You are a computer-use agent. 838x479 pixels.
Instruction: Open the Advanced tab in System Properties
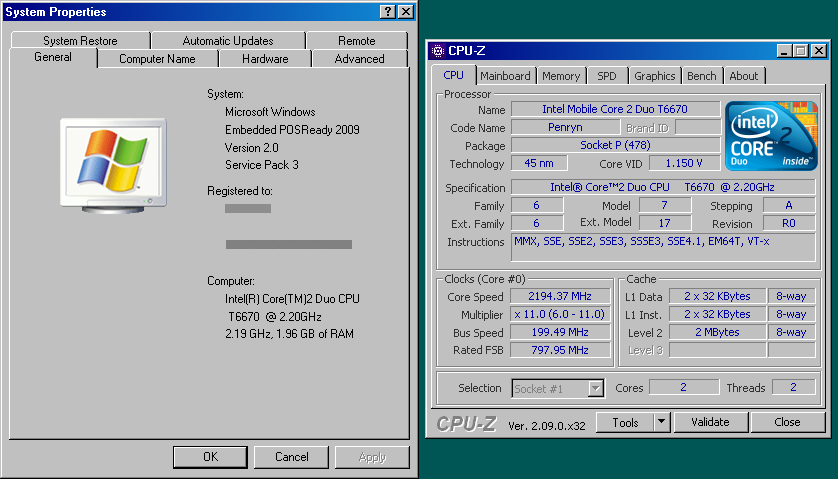[359, 59]
